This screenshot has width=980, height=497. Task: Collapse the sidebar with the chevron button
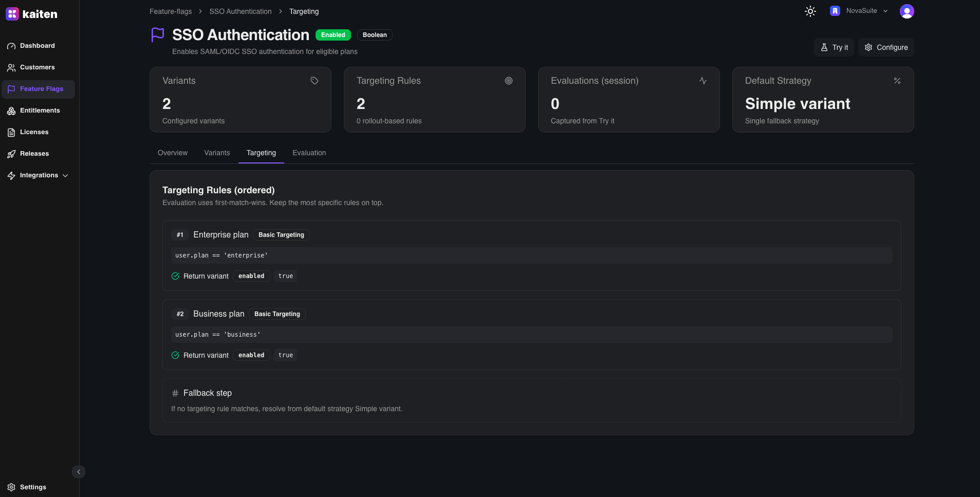coord(79,472)
